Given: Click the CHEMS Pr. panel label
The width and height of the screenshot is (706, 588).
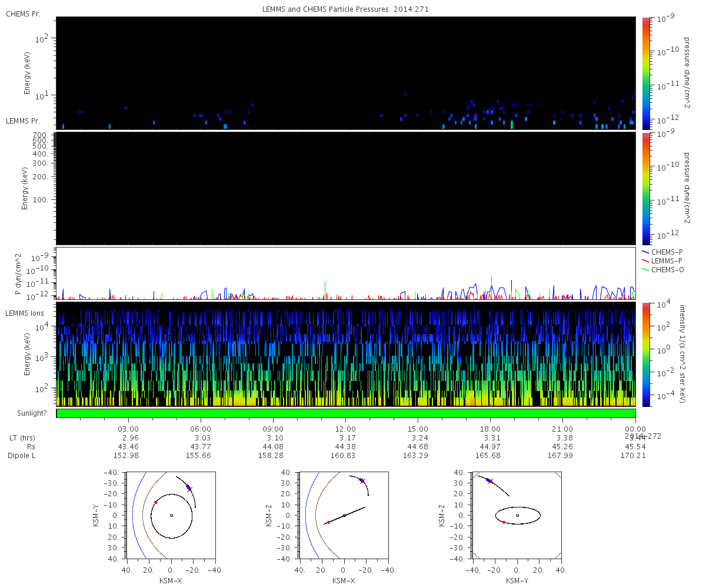Looking at the screenshot, I should click(23, 14).
